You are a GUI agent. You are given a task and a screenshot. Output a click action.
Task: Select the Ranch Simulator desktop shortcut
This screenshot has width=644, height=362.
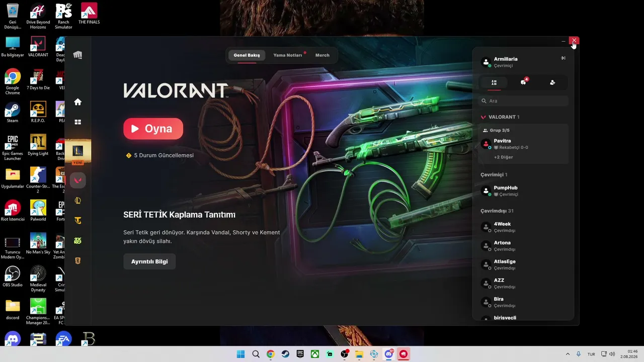pyautogui.click(x=63, y=17)
